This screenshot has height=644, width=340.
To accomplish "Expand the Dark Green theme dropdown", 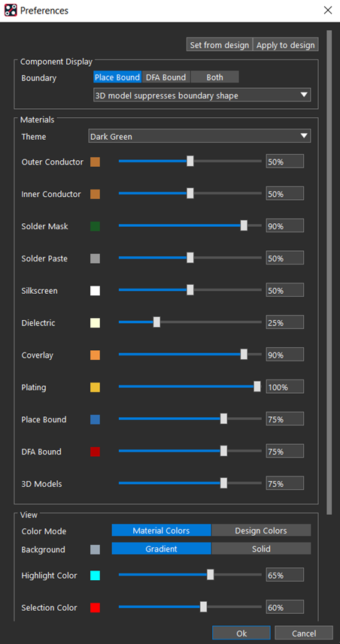I will point(199,136).
